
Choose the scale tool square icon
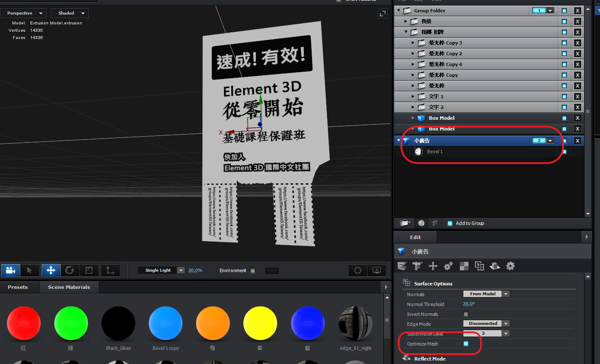[89, 270]
